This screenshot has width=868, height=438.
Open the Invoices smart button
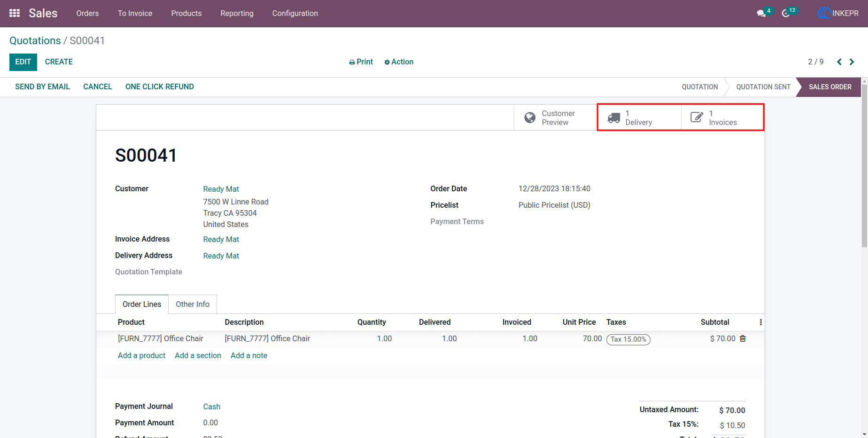tap(722, 117)
